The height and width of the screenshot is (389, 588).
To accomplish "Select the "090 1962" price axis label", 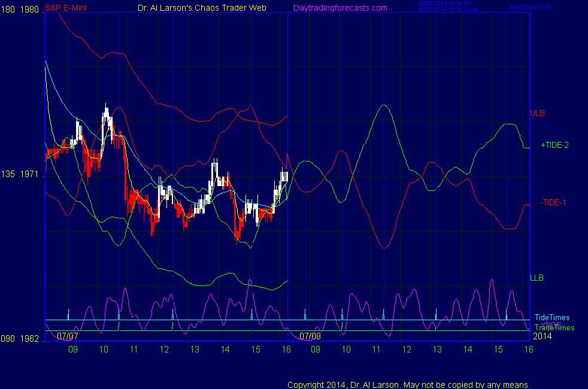I will (x=20, y=338).
